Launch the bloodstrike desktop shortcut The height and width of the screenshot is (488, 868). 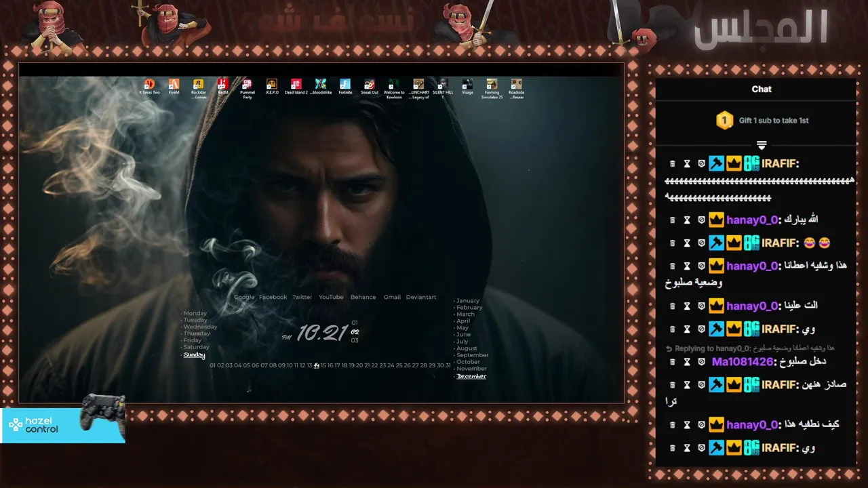320,87
